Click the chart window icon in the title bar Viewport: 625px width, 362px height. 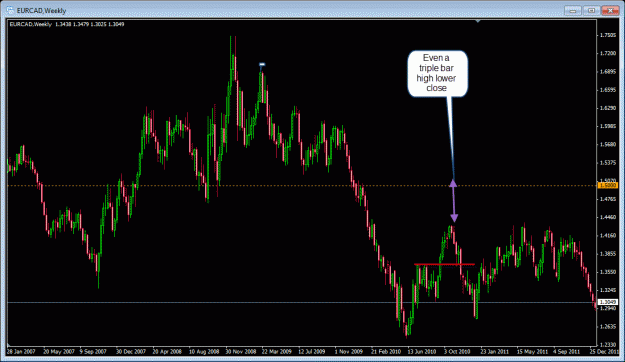10,10
